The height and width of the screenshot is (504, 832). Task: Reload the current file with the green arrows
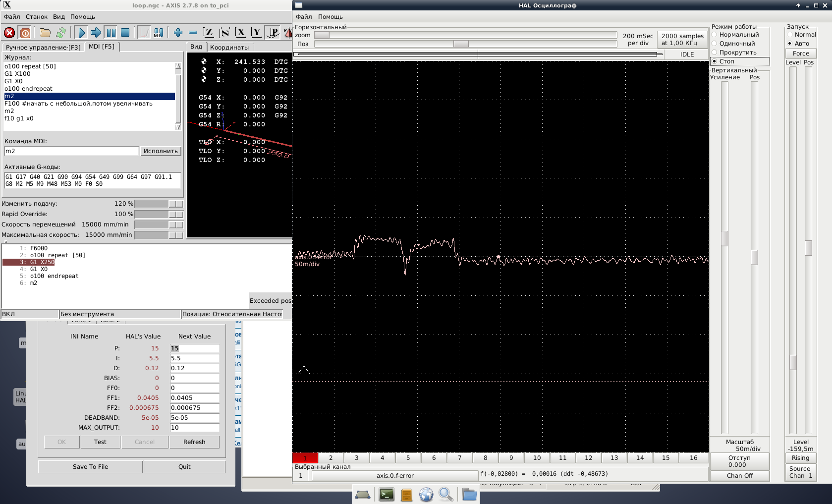61,33
